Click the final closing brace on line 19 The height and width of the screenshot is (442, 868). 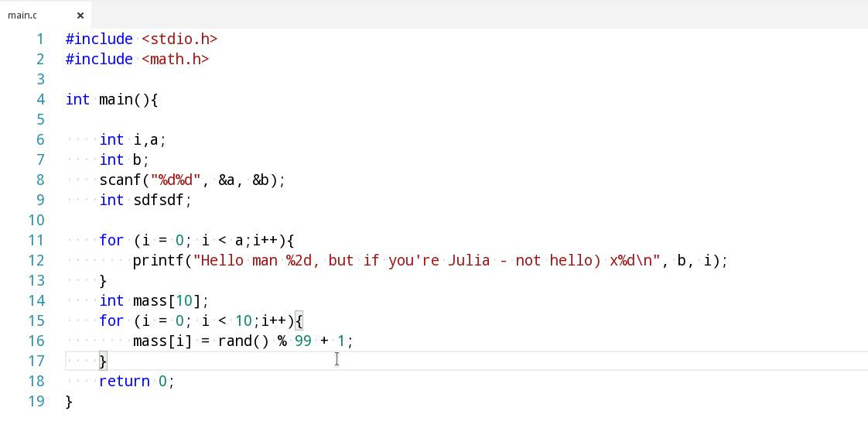[69, 402]
